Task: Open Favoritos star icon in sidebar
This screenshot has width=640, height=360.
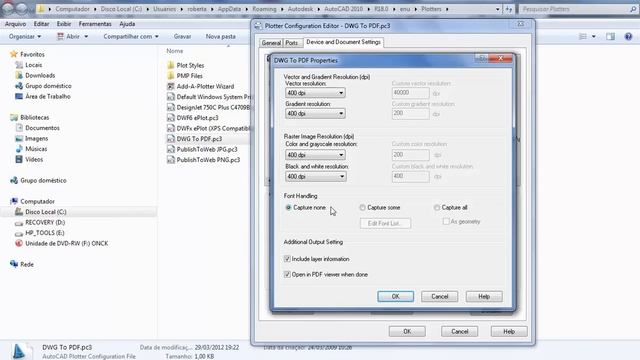Action: coord(14,54)
